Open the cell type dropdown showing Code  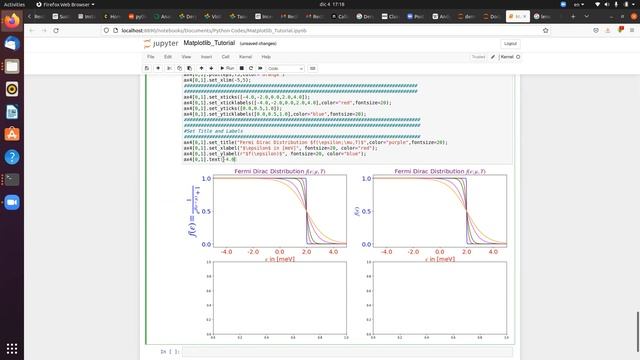[285, 69]
